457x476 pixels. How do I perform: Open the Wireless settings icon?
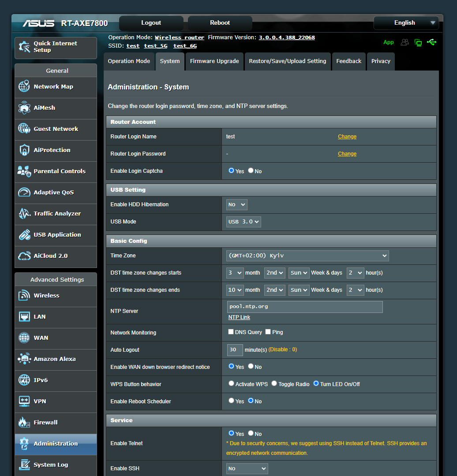click(24, 295)
